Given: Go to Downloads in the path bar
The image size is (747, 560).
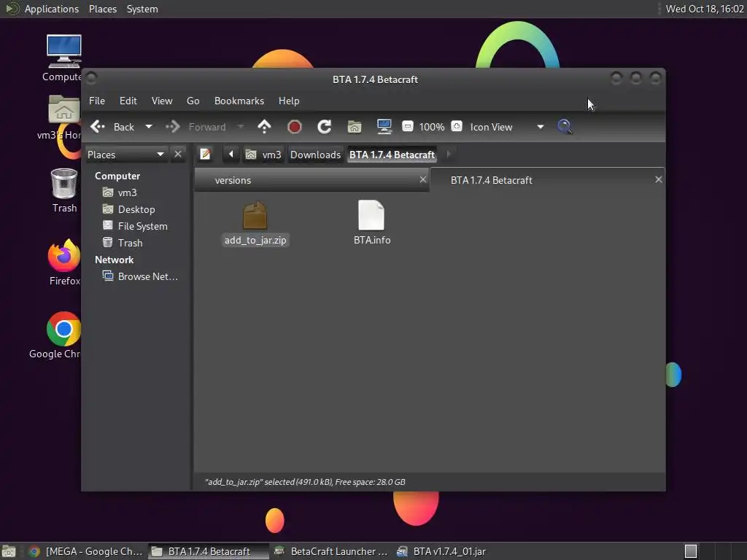Looking at the screenshot, I should [x=315, y=155].
